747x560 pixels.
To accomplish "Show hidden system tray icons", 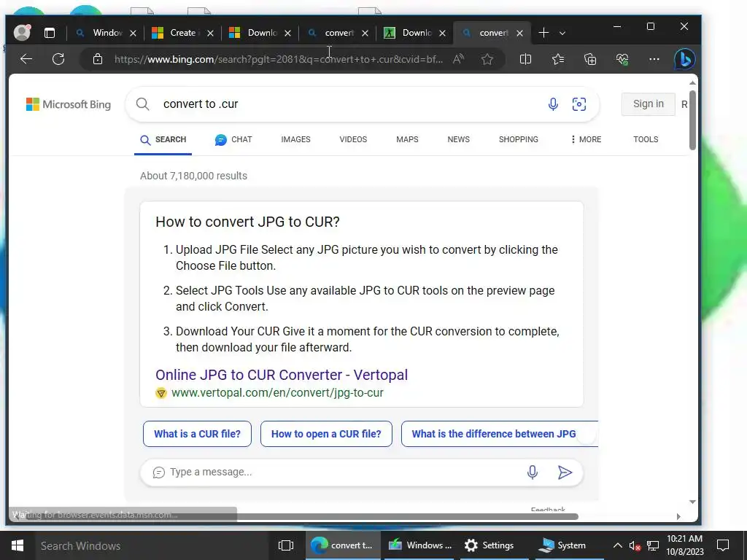I will [x=617, y=545].
